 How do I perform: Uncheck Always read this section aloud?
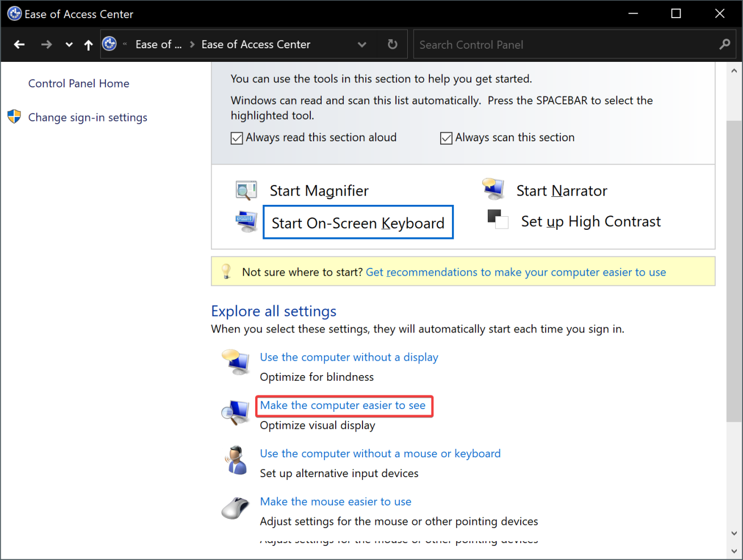(x=237, y=138)
